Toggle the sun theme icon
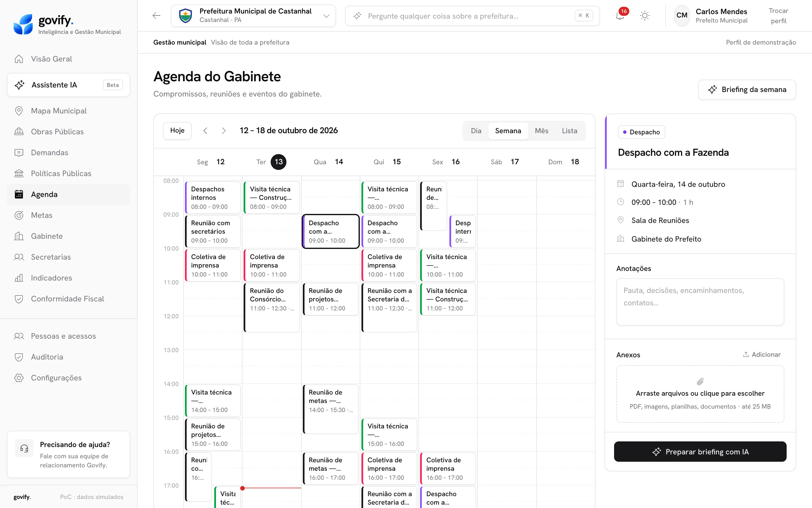This screenshot has height=508, width=812. point(645,16)
